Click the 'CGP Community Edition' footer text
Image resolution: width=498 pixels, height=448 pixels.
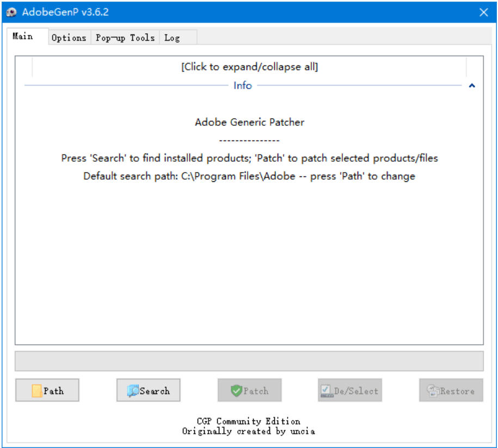248,421
